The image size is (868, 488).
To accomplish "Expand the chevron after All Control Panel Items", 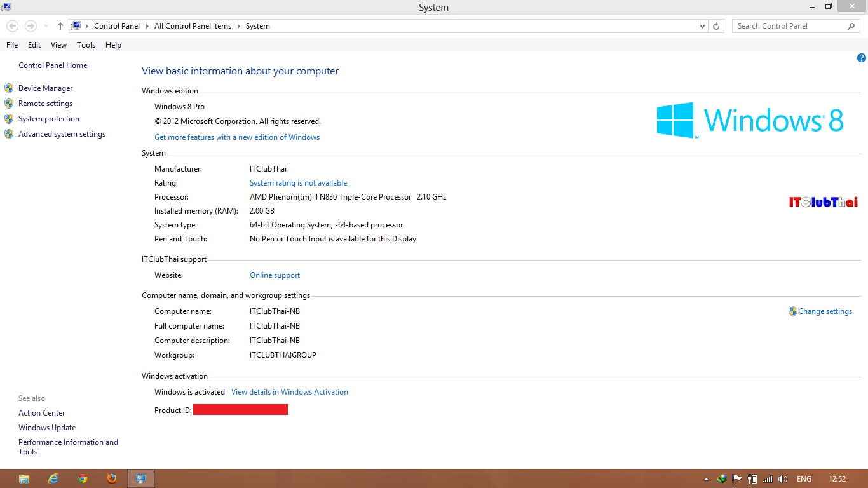I will point(238,26).
